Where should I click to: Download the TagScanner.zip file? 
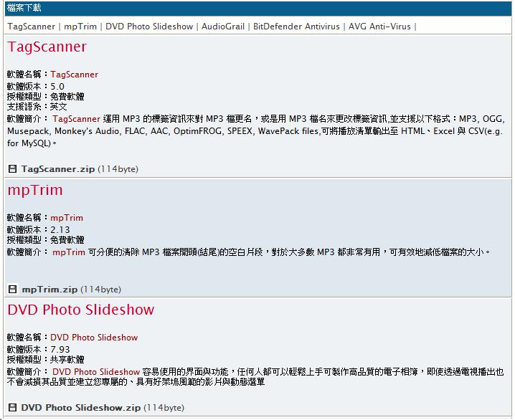(x=58, y=169)
